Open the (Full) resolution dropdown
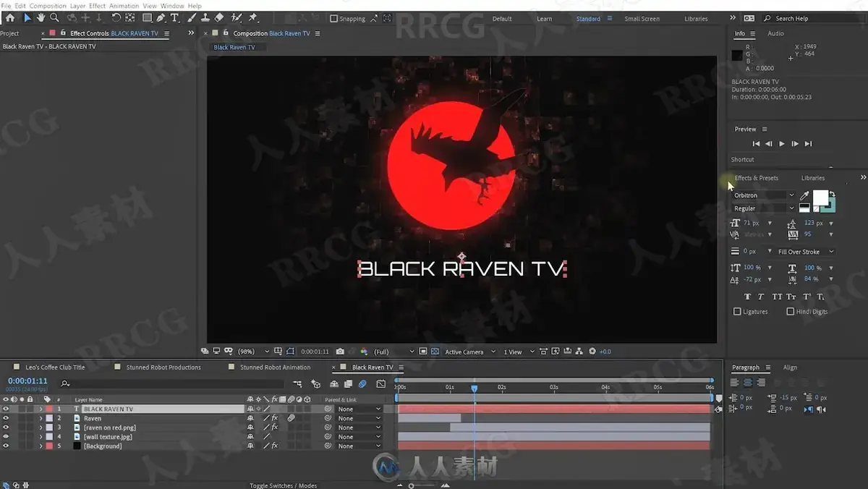The width and height of the screenshot is (868, 489). [394, 352]
